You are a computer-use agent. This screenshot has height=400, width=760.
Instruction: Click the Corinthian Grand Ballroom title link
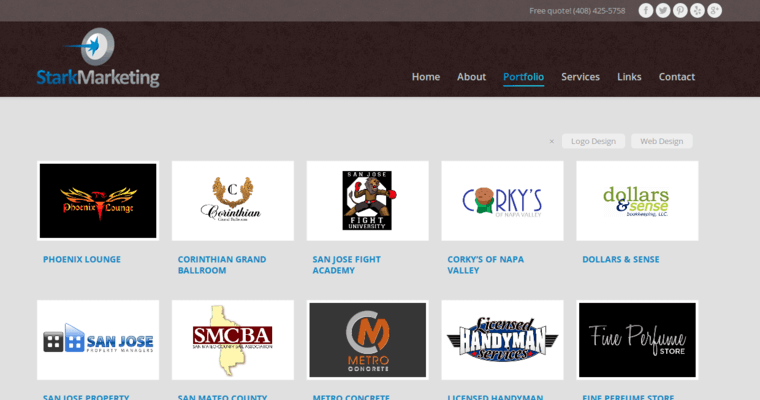(x=222, y=265)
